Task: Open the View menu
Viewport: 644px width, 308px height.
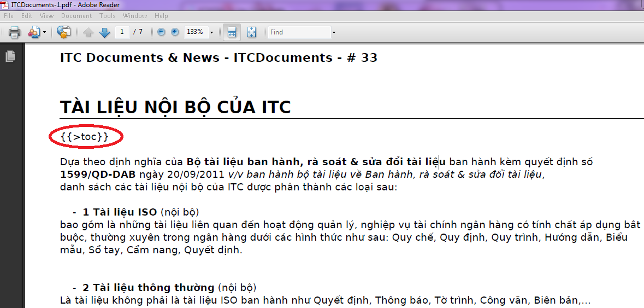Action: 47,16
